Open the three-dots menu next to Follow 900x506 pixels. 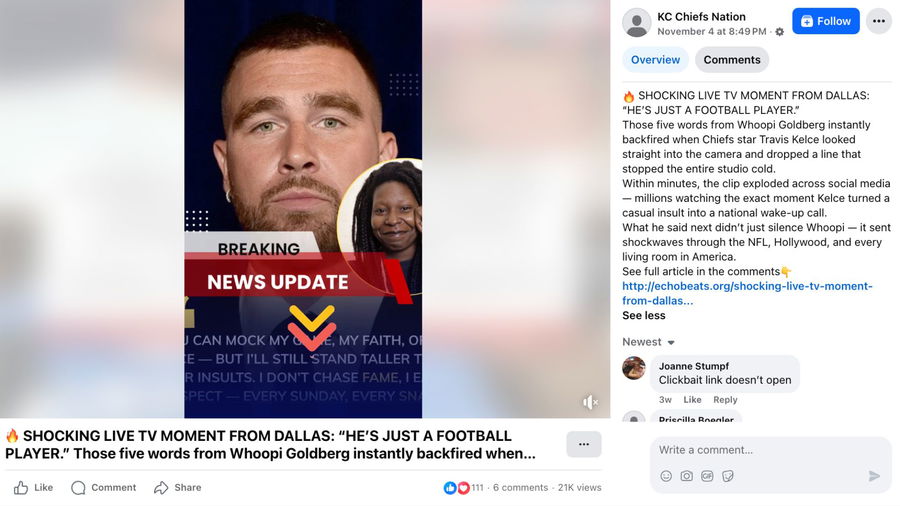879,21
